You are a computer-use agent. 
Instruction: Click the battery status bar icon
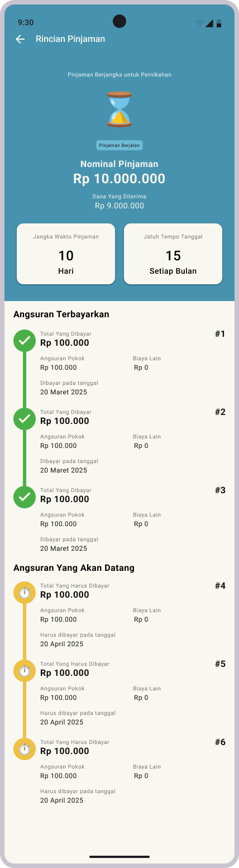(219, 23)
